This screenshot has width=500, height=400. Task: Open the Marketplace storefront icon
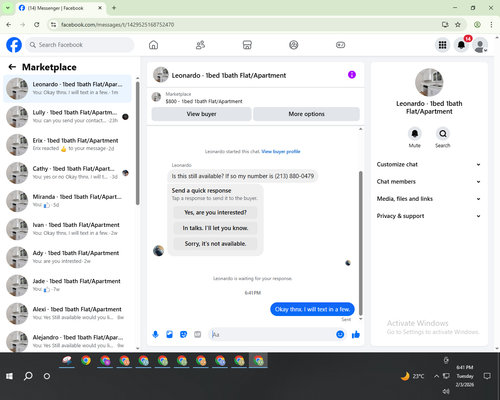(x=247, y=45)
